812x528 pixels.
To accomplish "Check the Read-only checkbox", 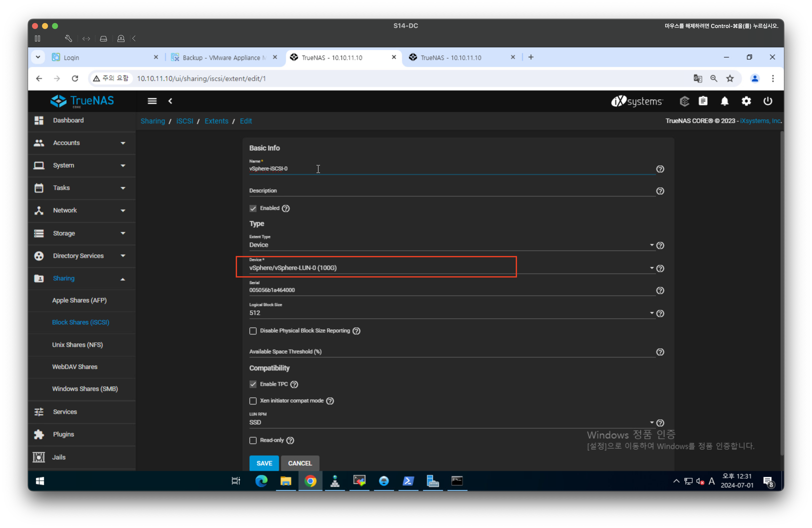I will click(x=253, y=440).
